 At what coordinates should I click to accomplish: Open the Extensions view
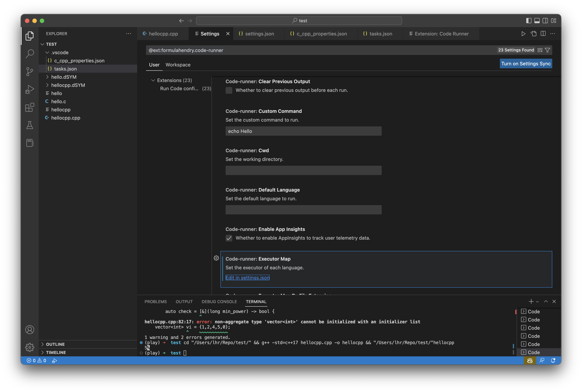[30, 107]
